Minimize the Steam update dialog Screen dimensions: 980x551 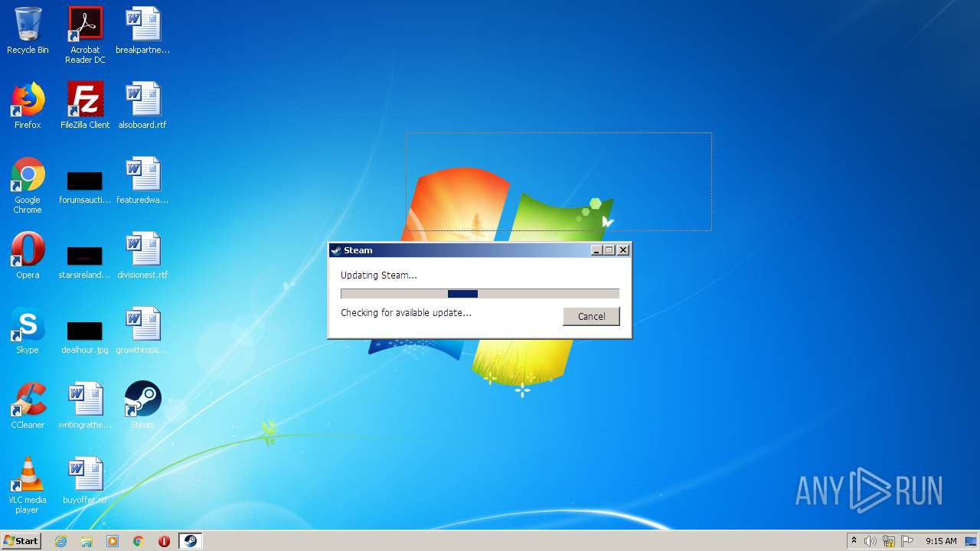pyautogui.click(x=596, y=250)
